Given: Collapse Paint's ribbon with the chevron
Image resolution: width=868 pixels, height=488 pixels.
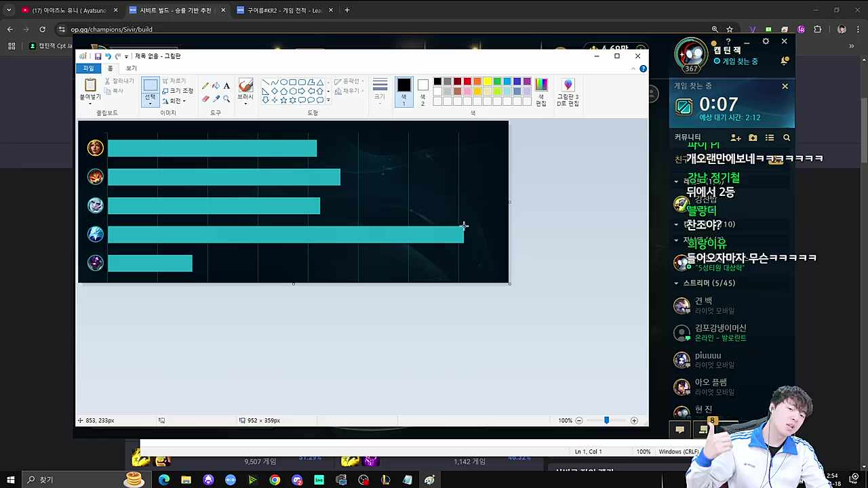Looking at the screenshot, I should 634,68.
